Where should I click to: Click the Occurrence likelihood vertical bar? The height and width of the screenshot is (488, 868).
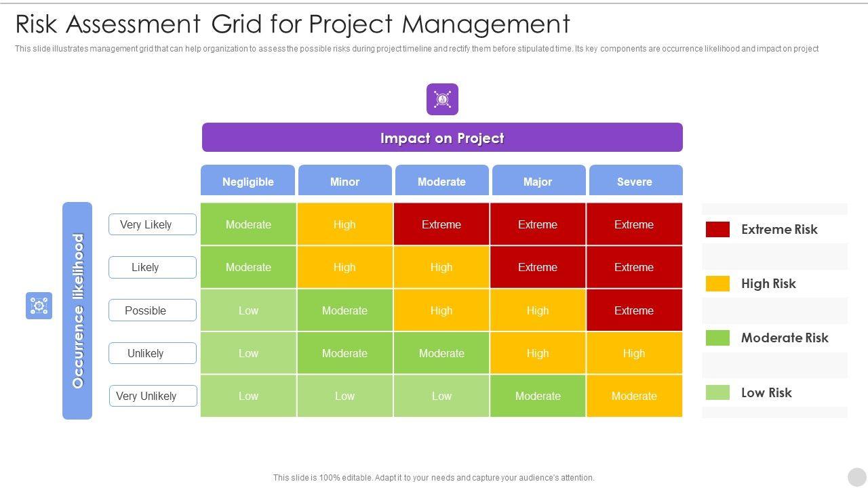coord(77,310)
